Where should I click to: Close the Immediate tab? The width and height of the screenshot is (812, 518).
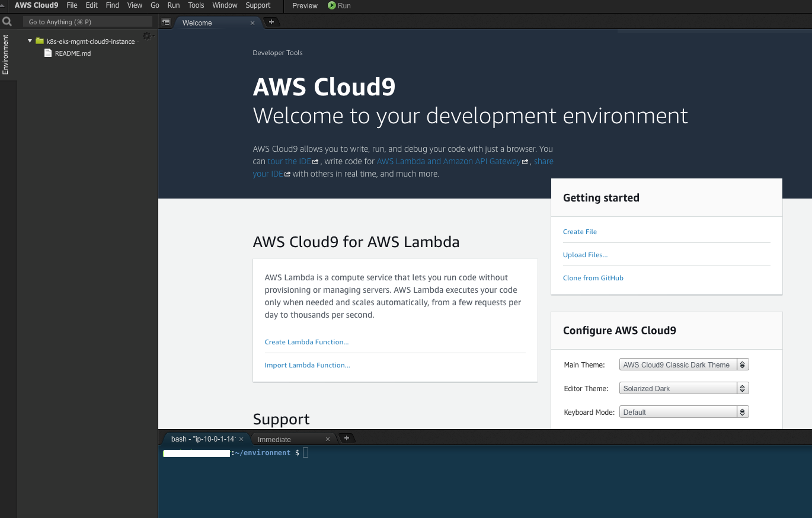tap(328, 439)
